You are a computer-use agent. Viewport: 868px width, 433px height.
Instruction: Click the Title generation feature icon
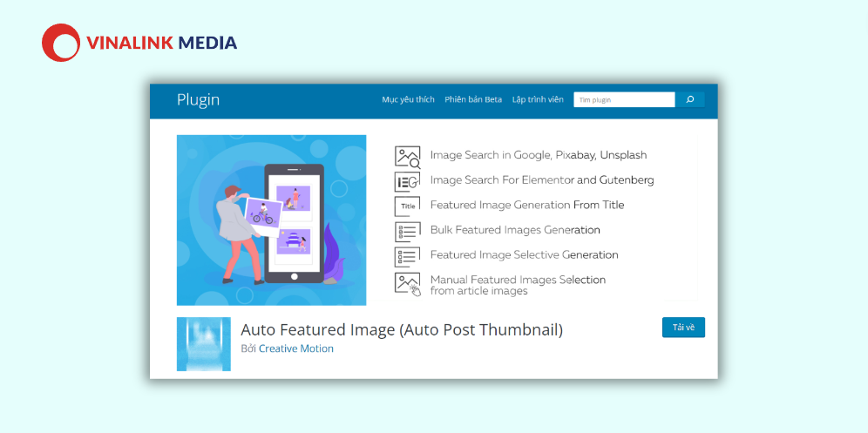(408, 206)
